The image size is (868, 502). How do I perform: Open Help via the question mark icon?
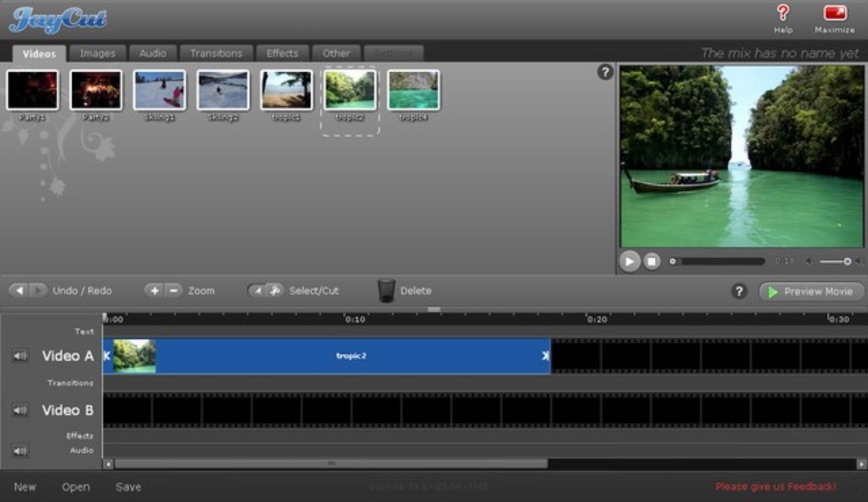[783, 13]
